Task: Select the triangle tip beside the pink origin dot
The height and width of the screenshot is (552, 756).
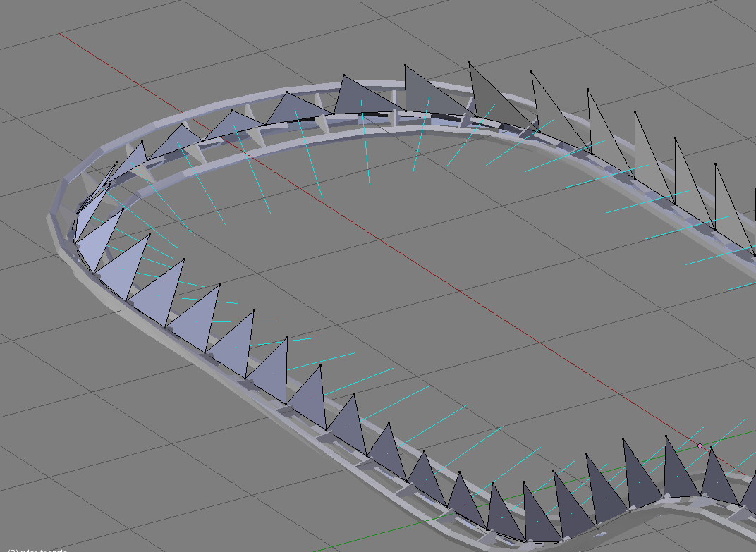Action: (711, 448)
